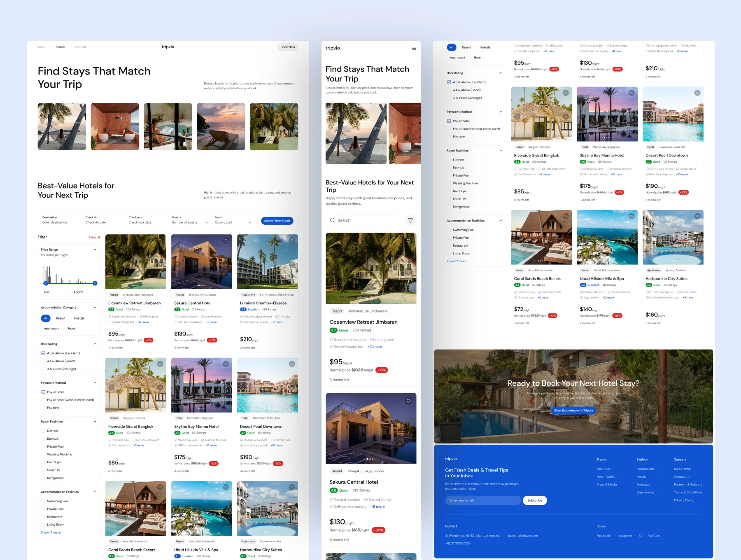Heart Harbourline City Suites in footer mockup
741x560 pixels.
coord(697,216)
